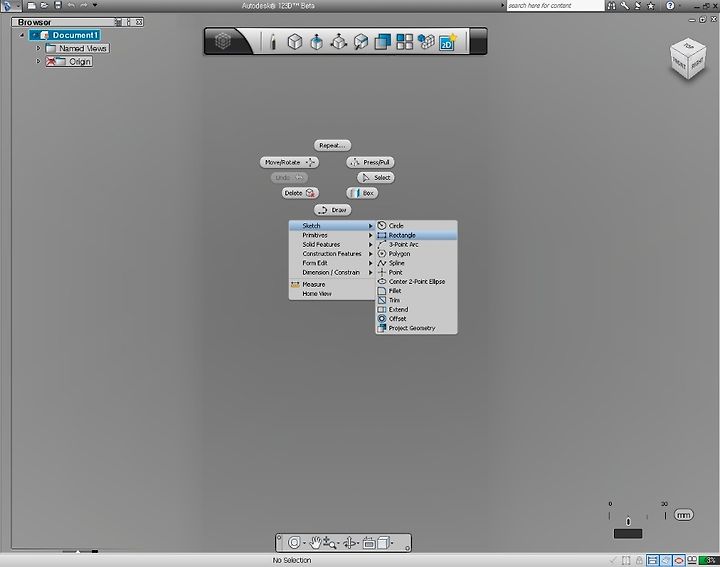Expand the Origin tree node

pyautogui.click(x=39, y=61)
